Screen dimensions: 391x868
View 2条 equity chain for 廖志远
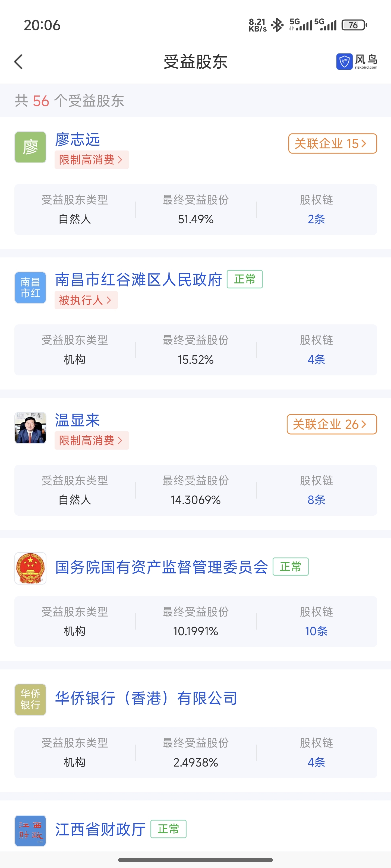316,219
